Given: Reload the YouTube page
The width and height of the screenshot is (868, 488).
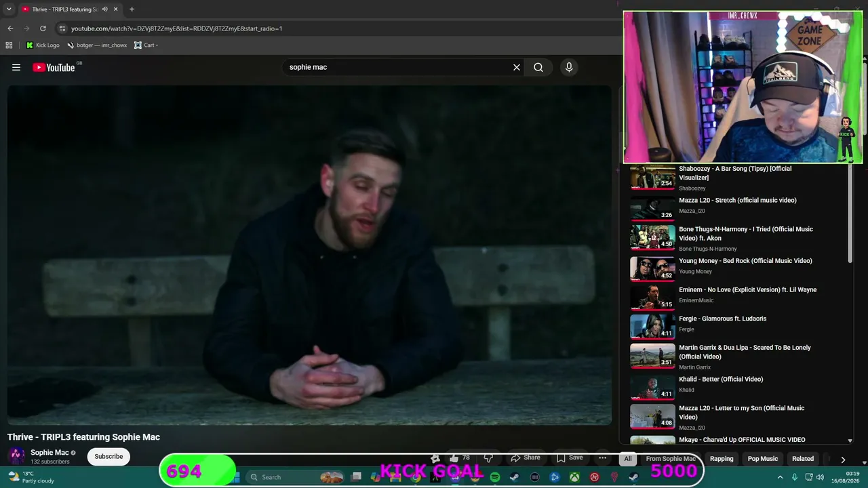Looking at the screenshot, I should point(43,28).
